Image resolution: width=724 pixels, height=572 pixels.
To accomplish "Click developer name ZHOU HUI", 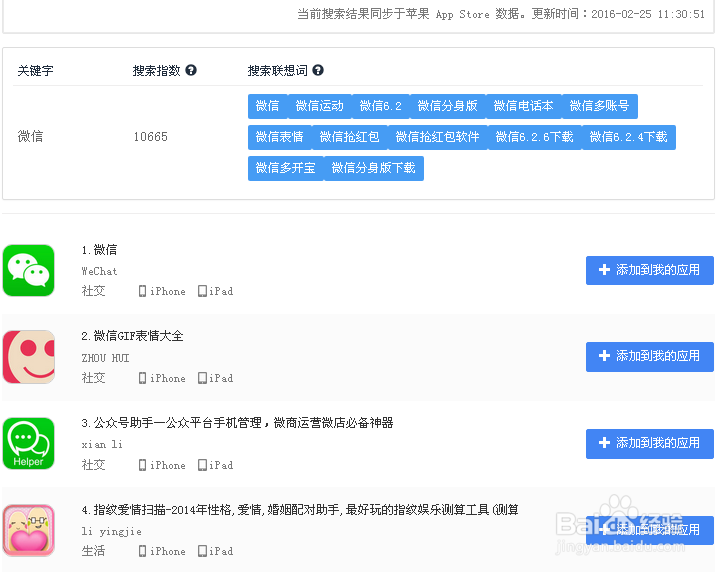I will coord(105,358).
